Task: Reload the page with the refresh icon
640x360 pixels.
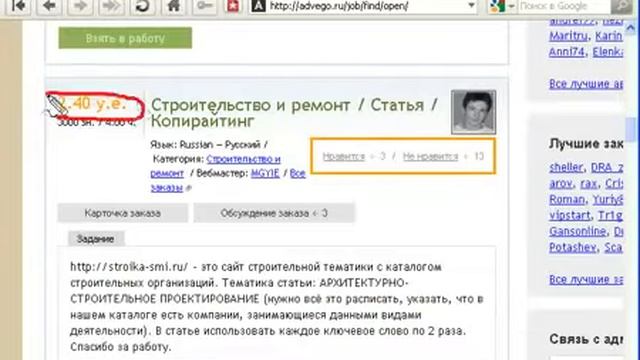Action: tap(142, 6)
